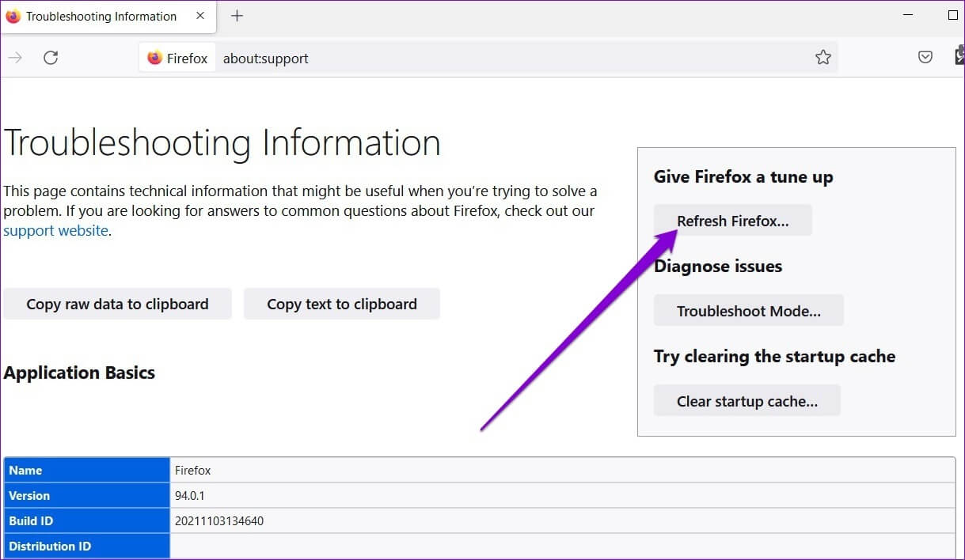Click the forward navigation arrow
965x560 pixels.
[x=14, y=58]
